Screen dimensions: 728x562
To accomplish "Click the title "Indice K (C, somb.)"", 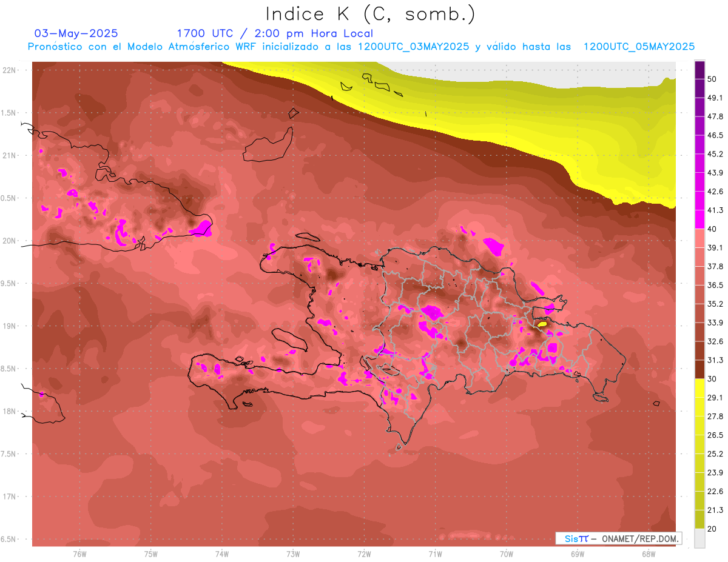I will coord(370,14).
